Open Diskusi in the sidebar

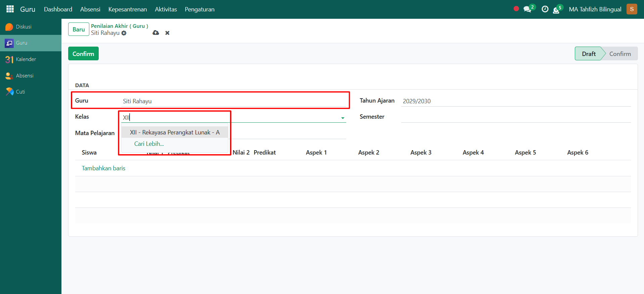[x=24, y=27]
